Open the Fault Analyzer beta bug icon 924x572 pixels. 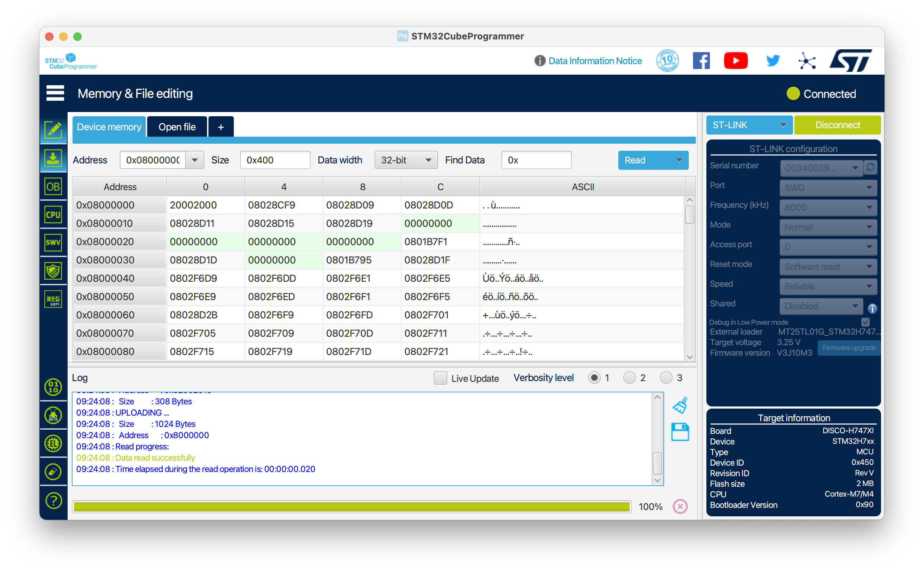(x=53, y=415)
